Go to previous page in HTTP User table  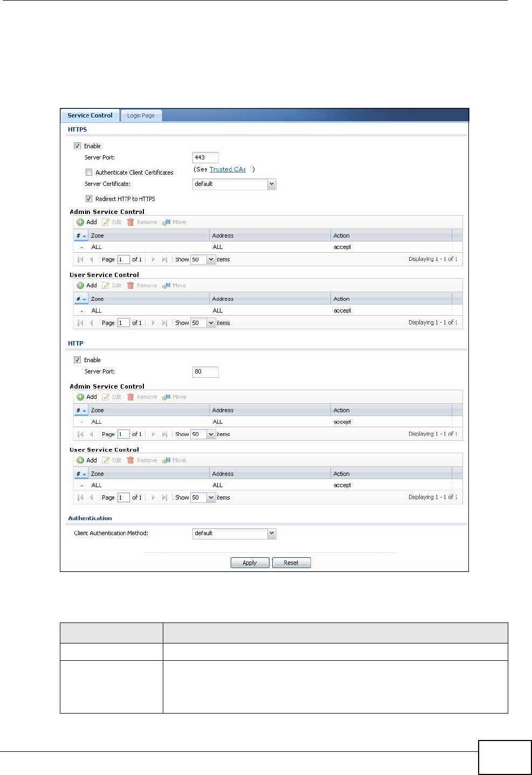pyautogui.click(x=91, y=497)
